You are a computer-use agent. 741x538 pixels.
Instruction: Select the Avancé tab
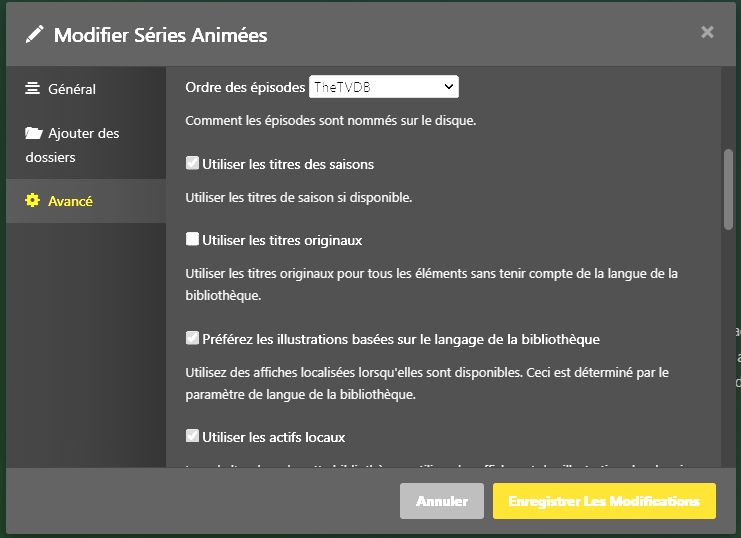pos(70,201)
